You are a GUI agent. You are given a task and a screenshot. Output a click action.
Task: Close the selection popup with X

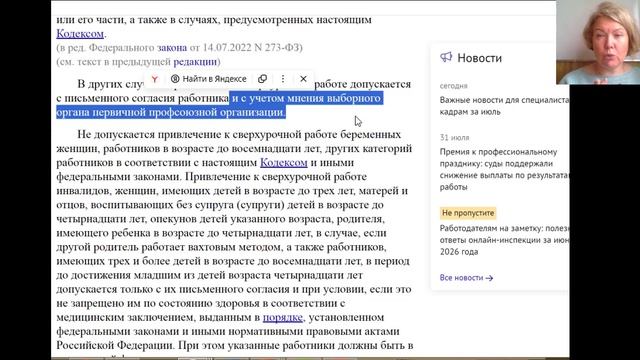point(303,79)
